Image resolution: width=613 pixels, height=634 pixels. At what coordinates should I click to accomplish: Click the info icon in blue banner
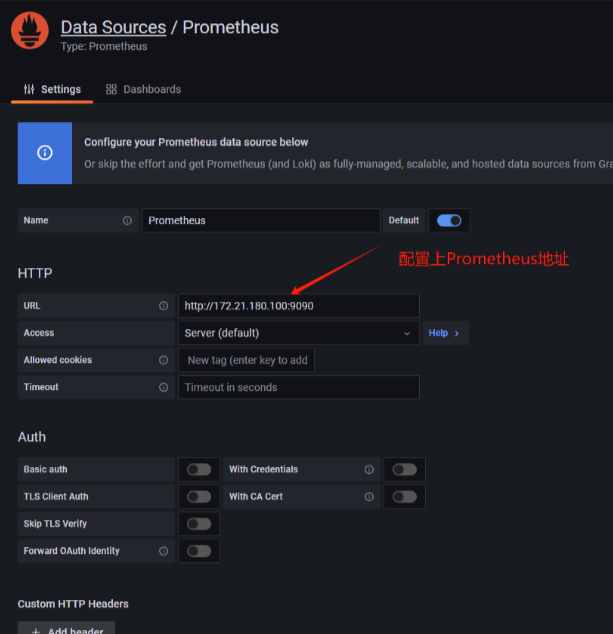click(x=45, y=153)
